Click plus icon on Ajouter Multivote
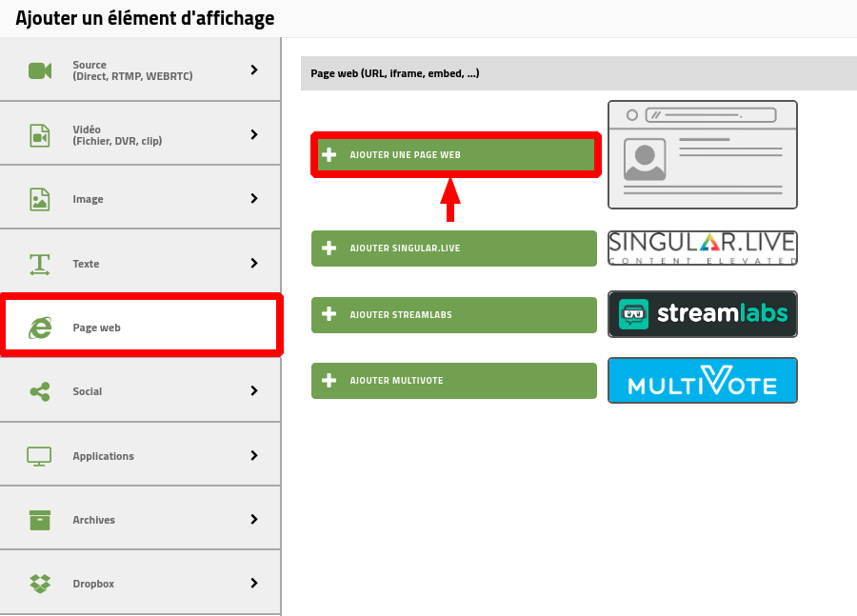Viewport: 857px width, 616px height. click(329, 381)
